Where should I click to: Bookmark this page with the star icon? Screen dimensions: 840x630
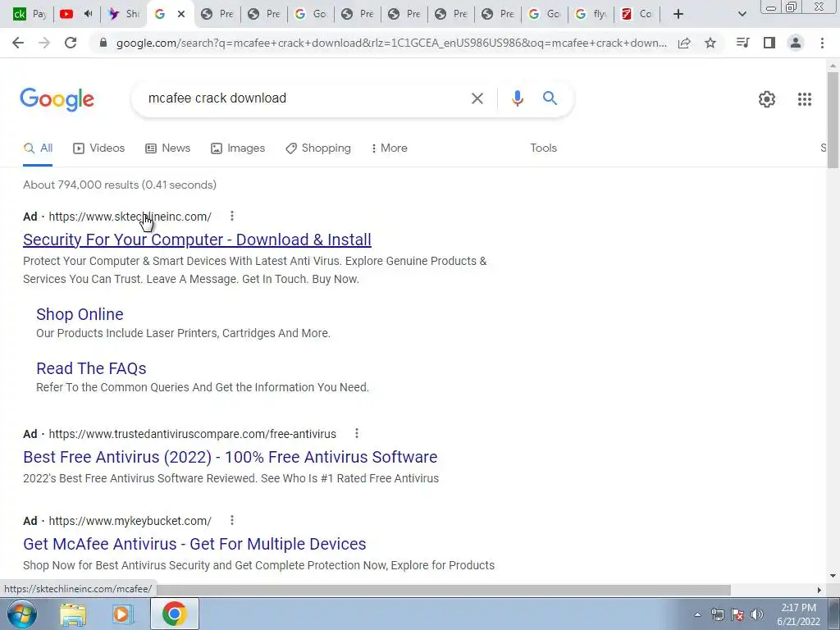tap(710, 43)
